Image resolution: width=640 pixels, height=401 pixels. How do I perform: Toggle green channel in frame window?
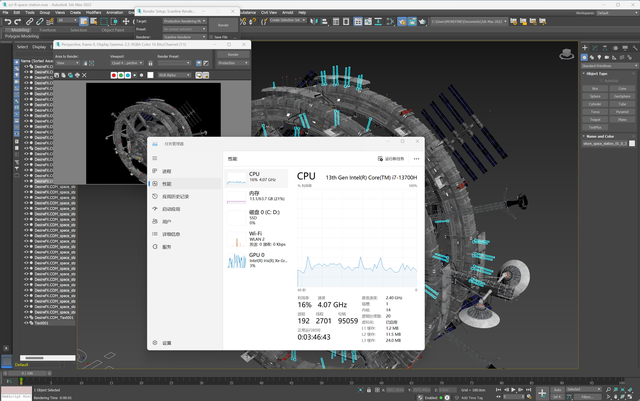click(x=121, y=75)
